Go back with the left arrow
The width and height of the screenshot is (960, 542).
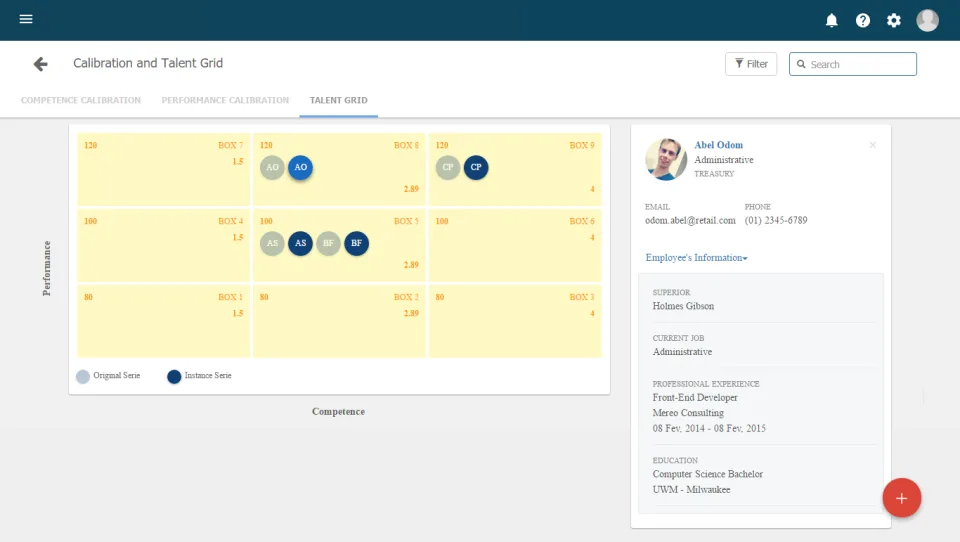coord(40,64)
